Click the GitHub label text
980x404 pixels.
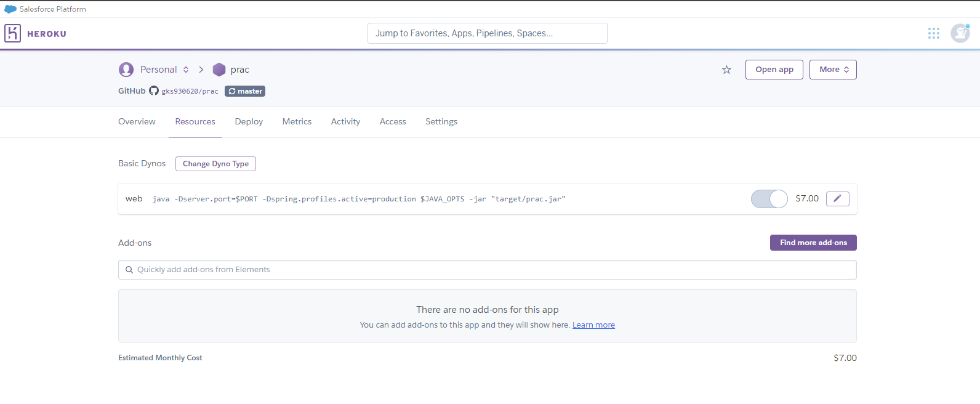(x=132, y=91)
